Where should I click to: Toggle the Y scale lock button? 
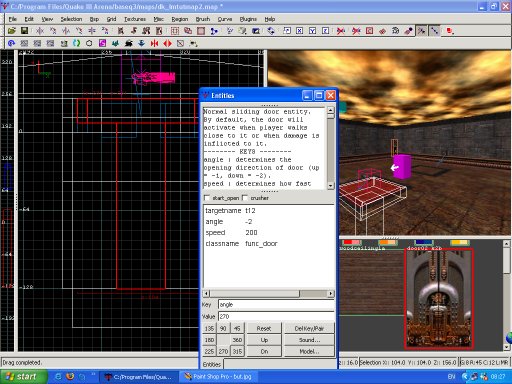pos(313,31)
